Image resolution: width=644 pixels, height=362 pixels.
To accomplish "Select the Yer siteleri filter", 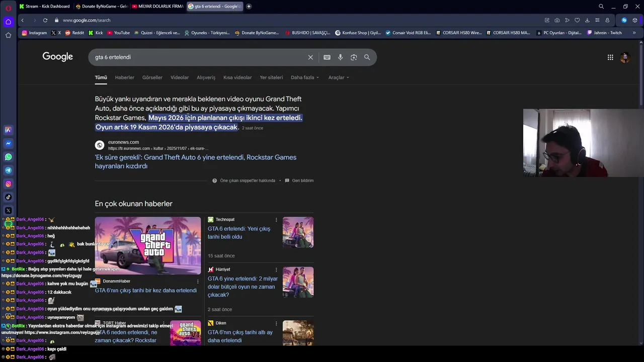I will [x=271, y=77].
